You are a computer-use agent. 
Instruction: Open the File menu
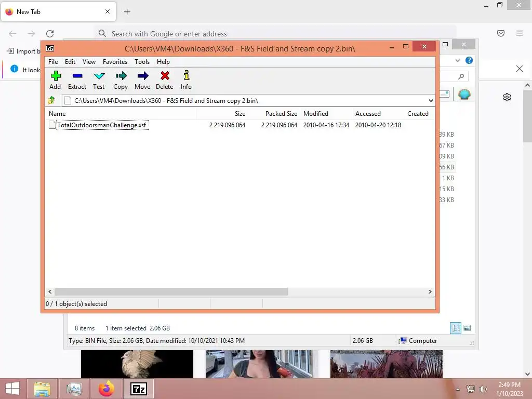53,62
